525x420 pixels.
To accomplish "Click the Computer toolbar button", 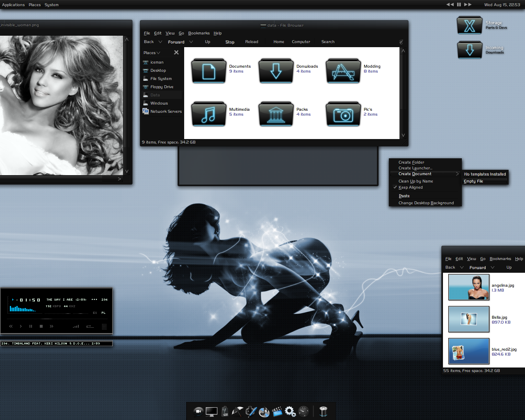I will tap(301, 42).
